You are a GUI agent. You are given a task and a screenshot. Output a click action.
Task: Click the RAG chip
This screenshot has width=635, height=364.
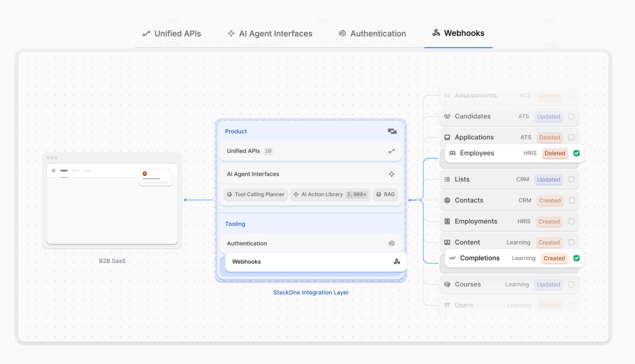pyautogui.click(x=385, y=195)
